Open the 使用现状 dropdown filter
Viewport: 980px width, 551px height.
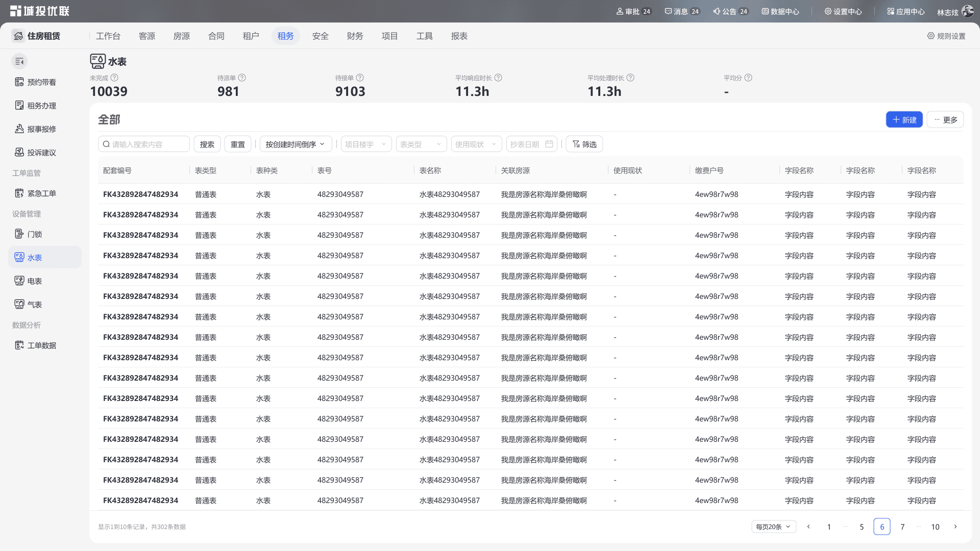click(x=477, y=144)
